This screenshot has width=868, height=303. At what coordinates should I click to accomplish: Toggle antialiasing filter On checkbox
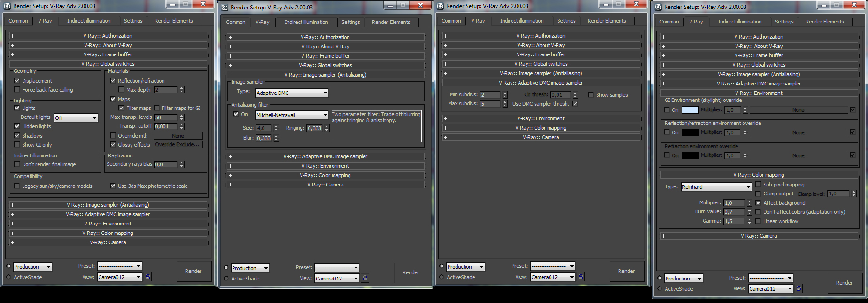coord(236,114)
